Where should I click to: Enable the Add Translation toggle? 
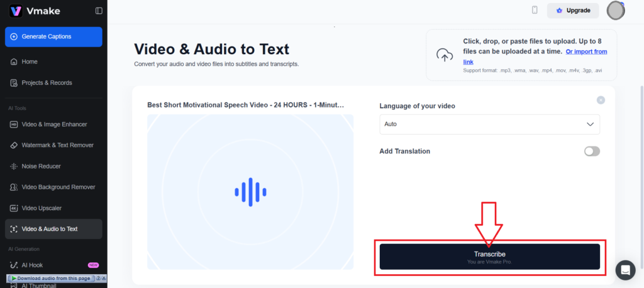click(x=591, y=152)
